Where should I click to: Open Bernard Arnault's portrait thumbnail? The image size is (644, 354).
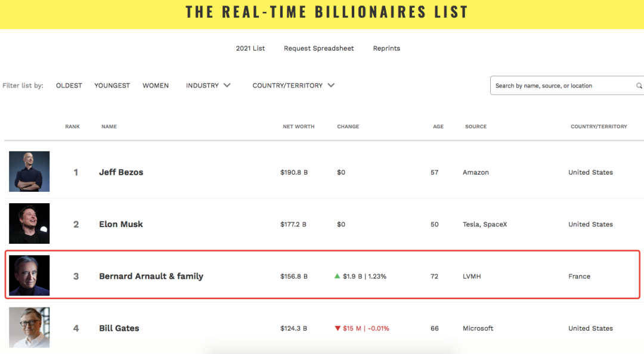tap(29, 275)
